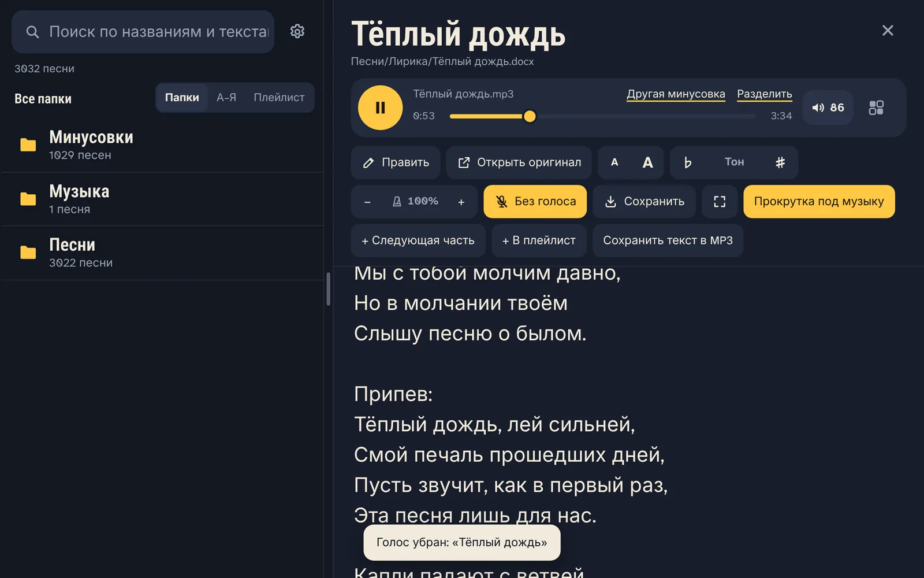Click the search magnifier icon

point(33,32)
